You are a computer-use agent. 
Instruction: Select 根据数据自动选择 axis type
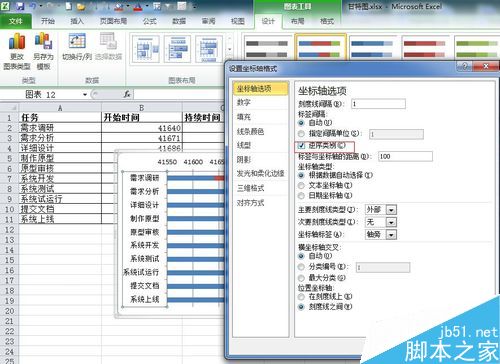pos(301,175)
